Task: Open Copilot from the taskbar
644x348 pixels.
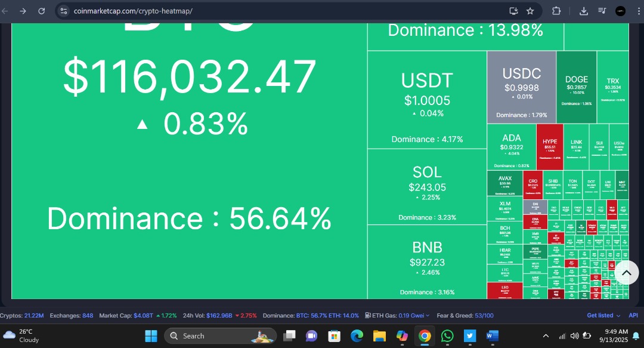Action: tap(402, 336)
